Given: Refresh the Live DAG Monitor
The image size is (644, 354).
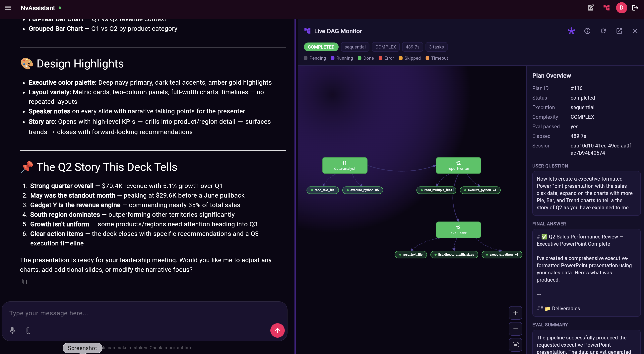Looking at the screenshot, I should coord(603,31).
